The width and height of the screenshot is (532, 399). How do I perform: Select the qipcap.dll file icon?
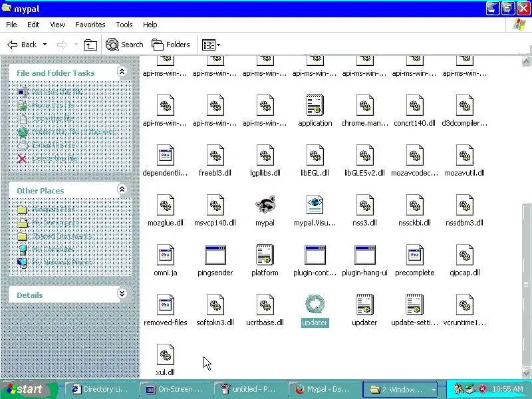[464, 255]
